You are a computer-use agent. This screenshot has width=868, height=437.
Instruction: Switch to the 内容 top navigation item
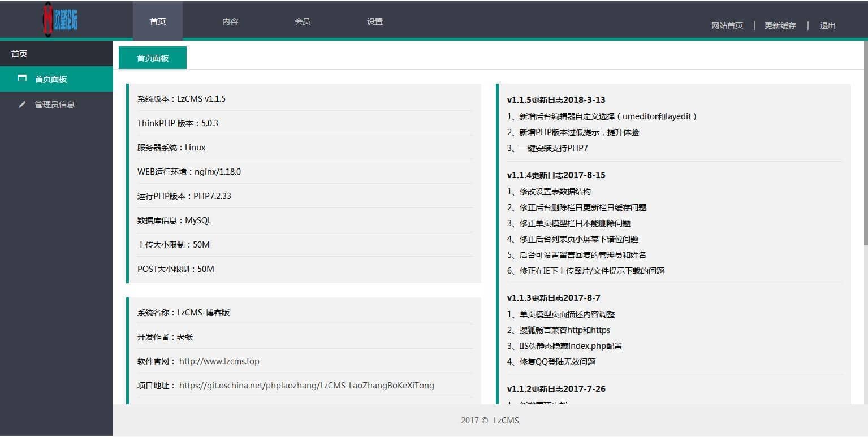tap(230, 21)
